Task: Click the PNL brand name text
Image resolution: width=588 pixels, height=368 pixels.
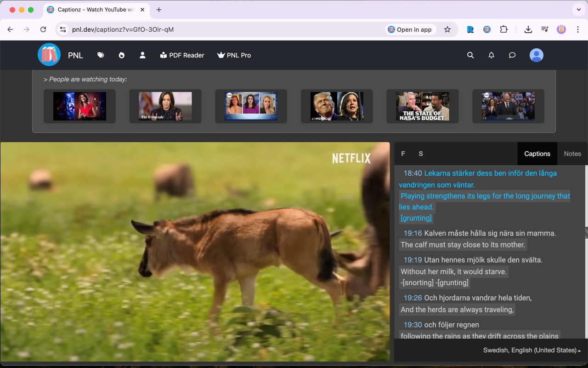Action: click(75, 55)
